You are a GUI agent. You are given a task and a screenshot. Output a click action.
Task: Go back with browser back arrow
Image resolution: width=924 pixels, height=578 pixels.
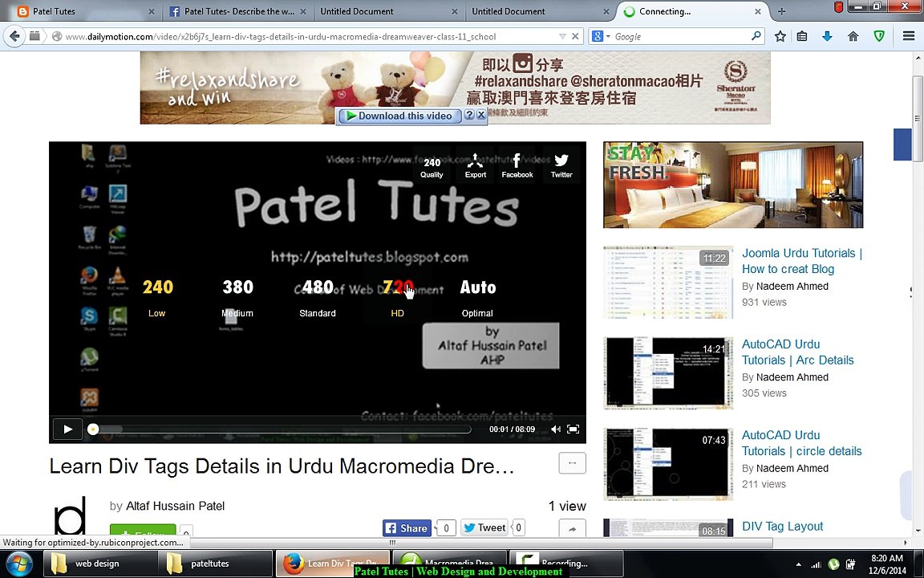pyautogui.click(x=14, y=36)
